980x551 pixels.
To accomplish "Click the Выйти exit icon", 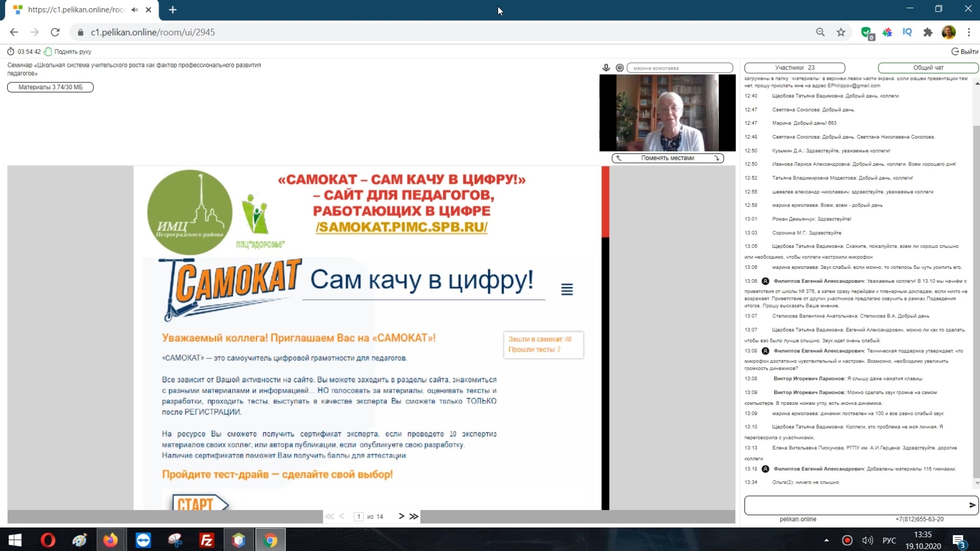I will [954, 52].
